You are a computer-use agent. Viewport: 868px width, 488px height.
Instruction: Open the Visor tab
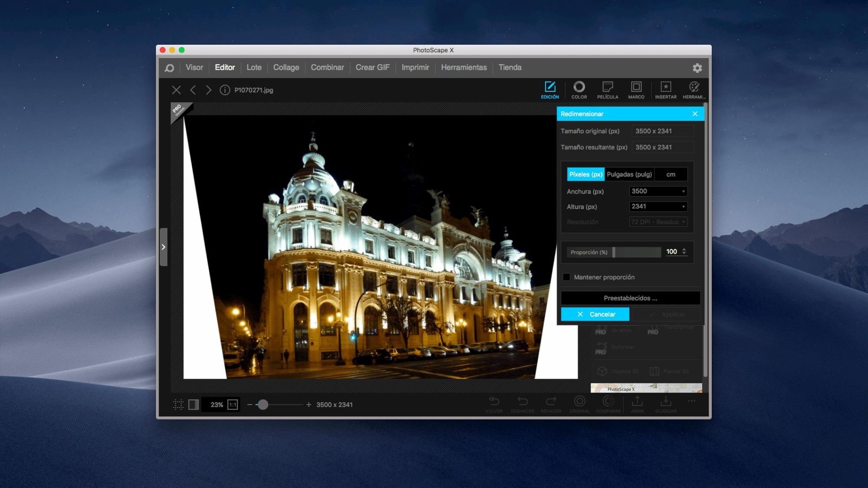pos(194,68)
